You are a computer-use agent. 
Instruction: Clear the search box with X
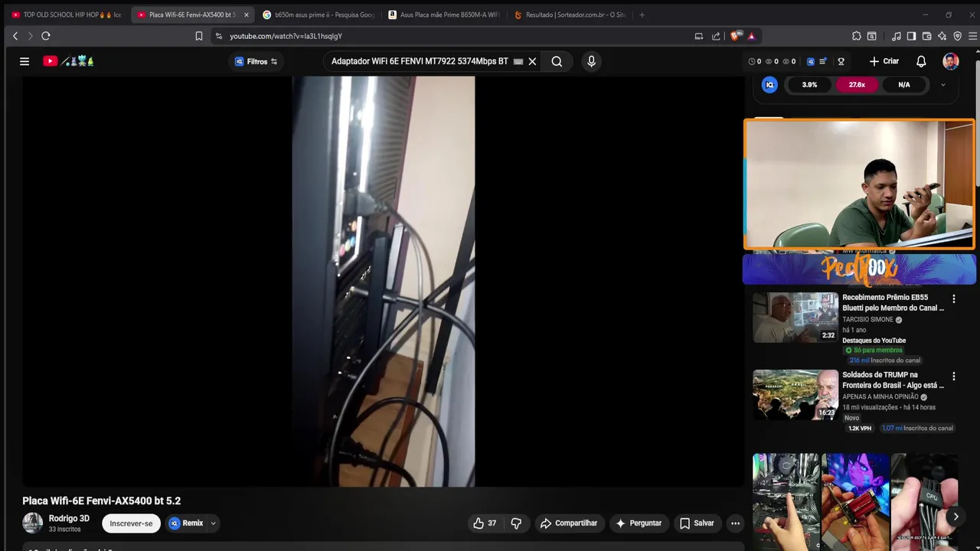pos(532,61)
